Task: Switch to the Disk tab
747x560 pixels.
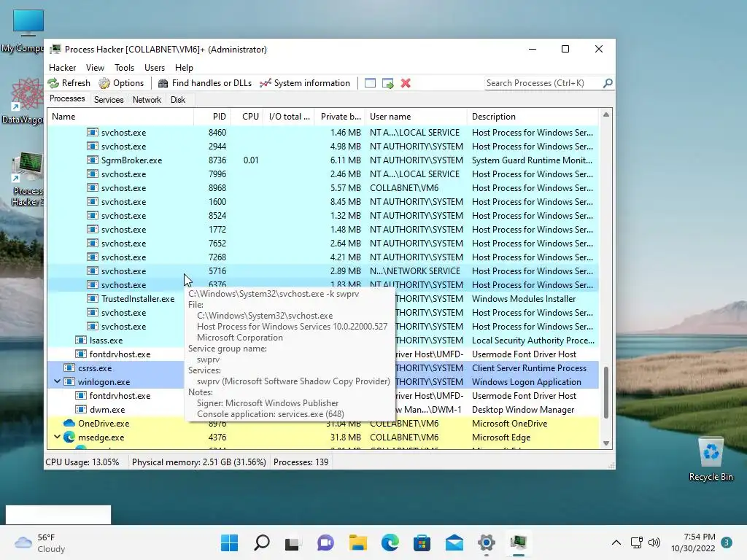Action: pyautogui.click(x=178, y=99)
